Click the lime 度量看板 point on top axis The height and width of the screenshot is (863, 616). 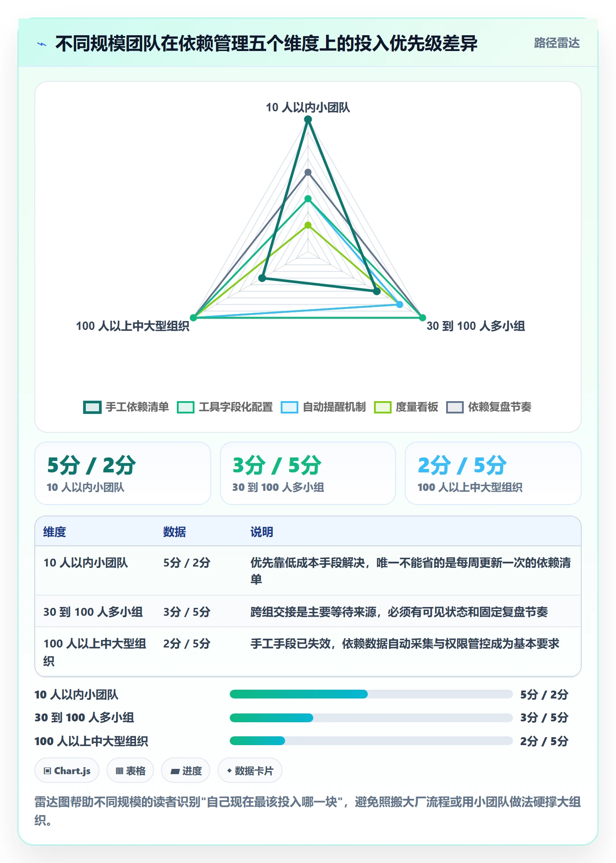[x=308, y=225]
